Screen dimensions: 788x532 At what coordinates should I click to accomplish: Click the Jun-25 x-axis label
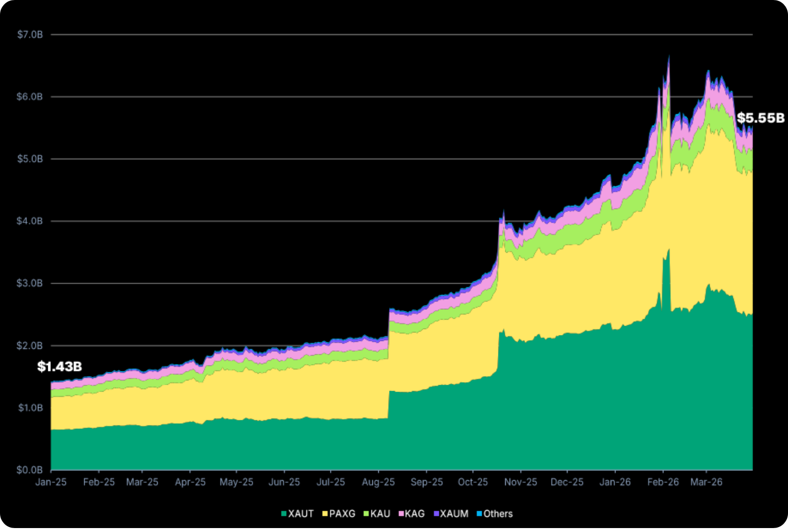284,482
